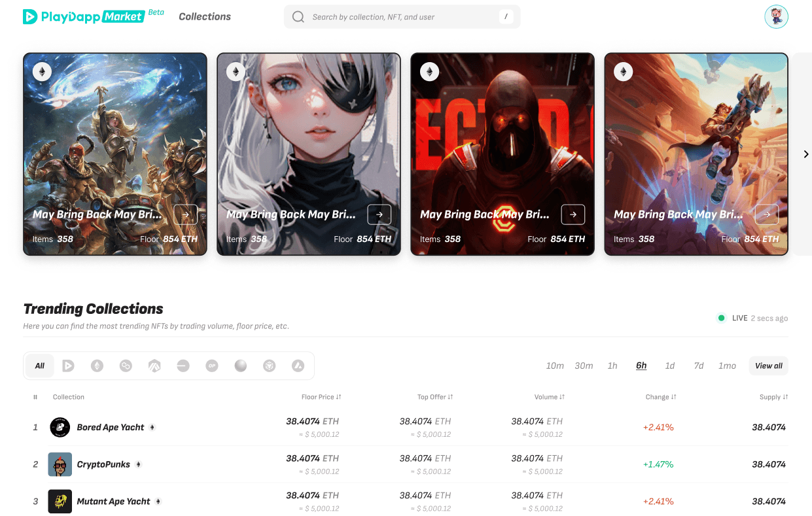The image size is (812, 516).
Task: Select the 1mo time range
Action: click(x=727, y=366)
